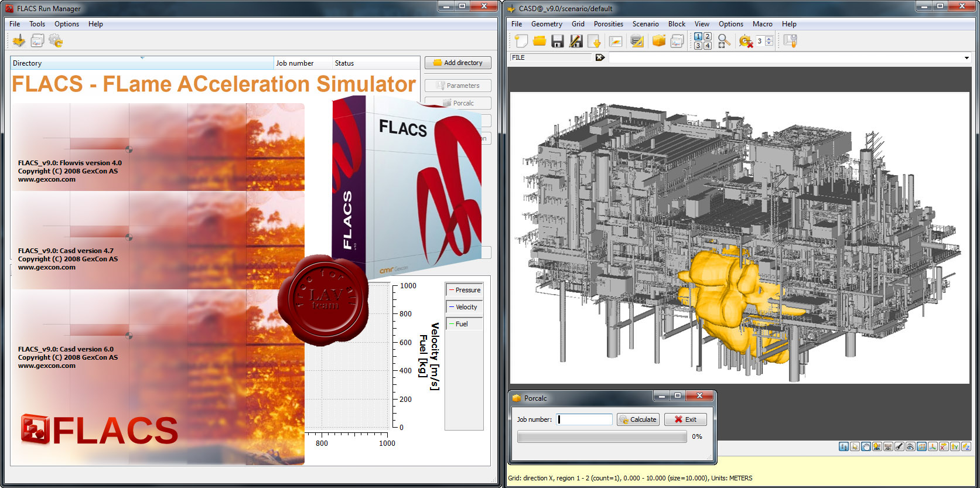
Task: Run Porcalc via yellow cube toolbar icon
Action: tap(659, 40)
